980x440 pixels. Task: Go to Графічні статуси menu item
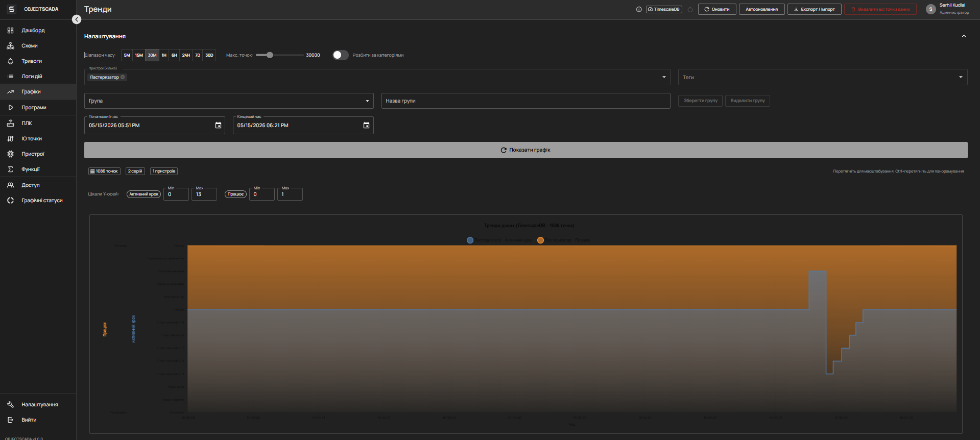click(38, 201)
